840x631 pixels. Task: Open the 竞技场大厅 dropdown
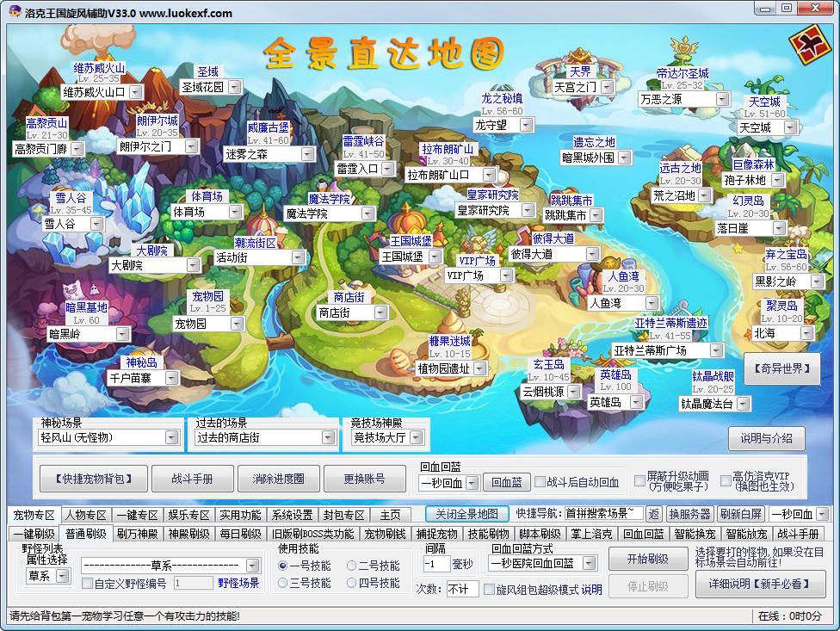(x=417, y=437)
